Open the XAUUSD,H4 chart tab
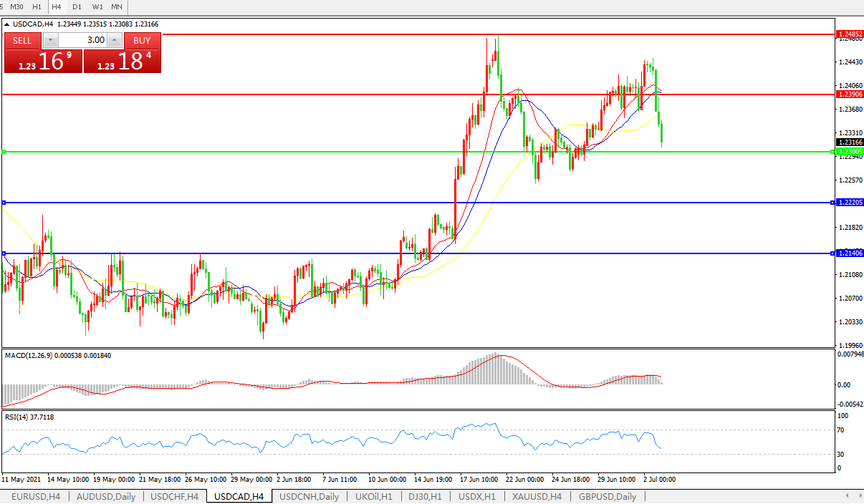Viewport: 864px width, 504px height. [537, 497]
